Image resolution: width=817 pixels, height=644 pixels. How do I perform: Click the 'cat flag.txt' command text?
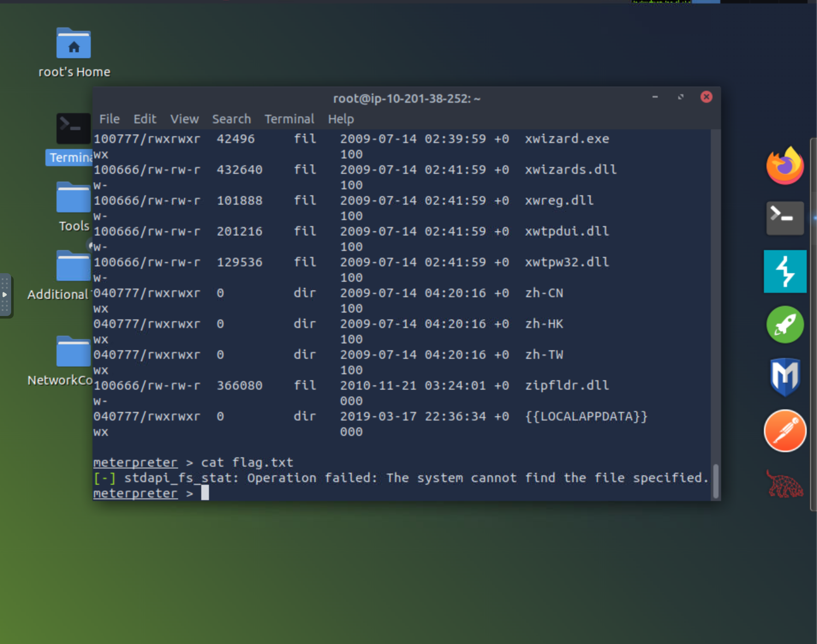(x=247, y=462)
